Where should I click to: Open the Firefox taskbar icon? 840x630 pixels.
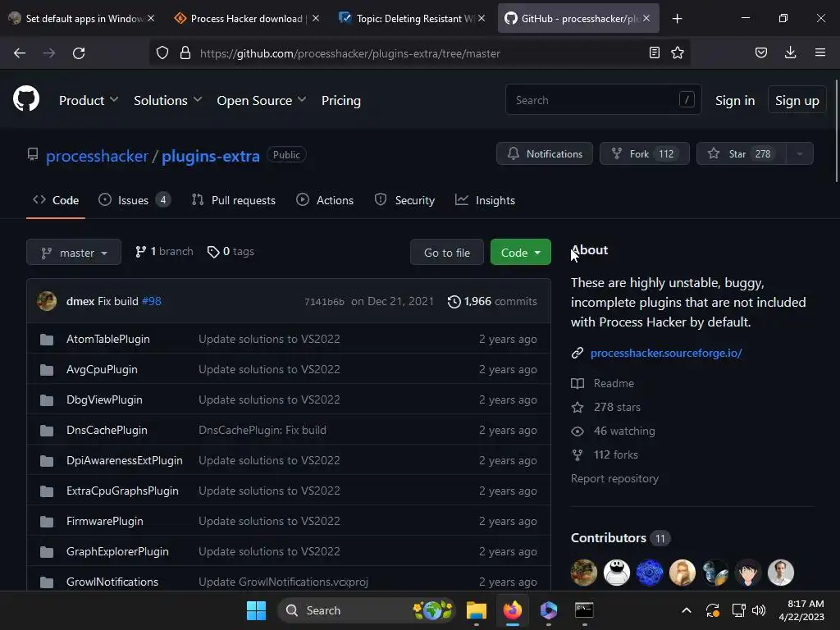(513, 610)
